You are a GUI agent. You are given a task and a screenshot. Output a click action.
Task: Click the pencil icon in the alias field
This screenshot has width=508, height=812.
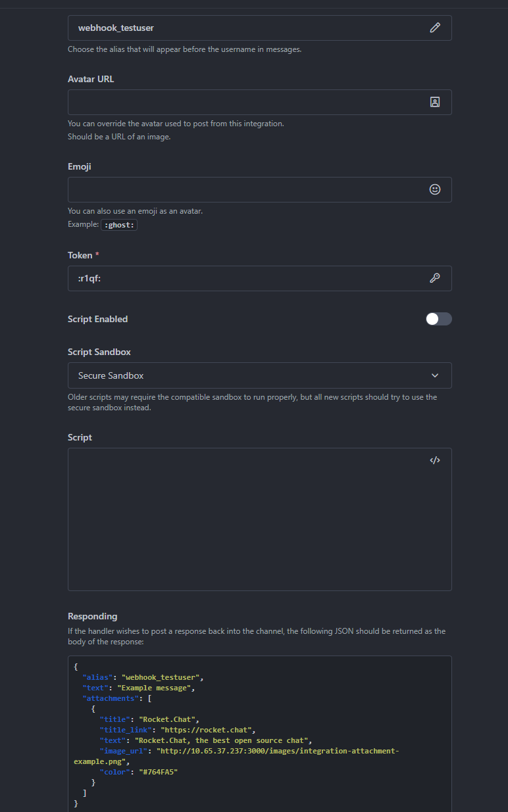click(x=434, y=28)
